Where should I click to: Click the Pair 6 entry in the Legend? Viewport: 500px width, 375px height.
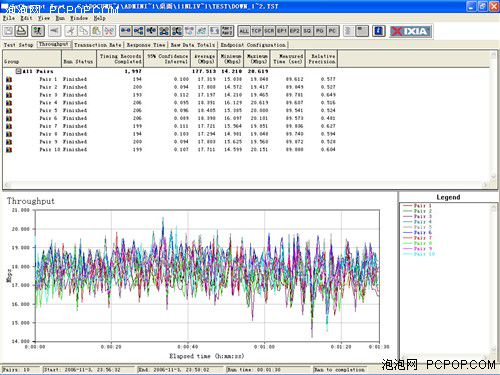pos(417,232)
